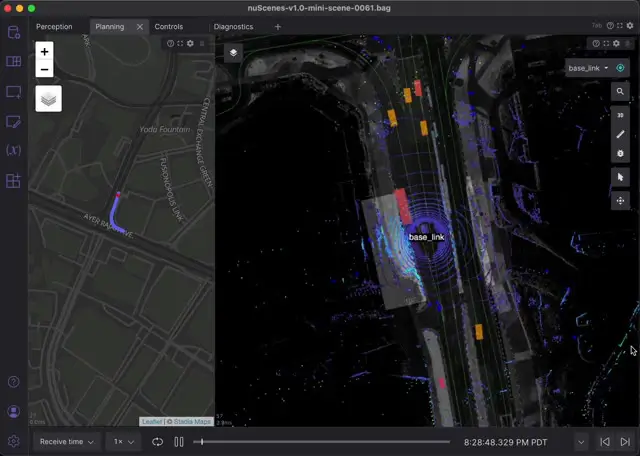The image size is (640, 456).
Task: Open the 3D panel layers icon
Action: (233, 52)
